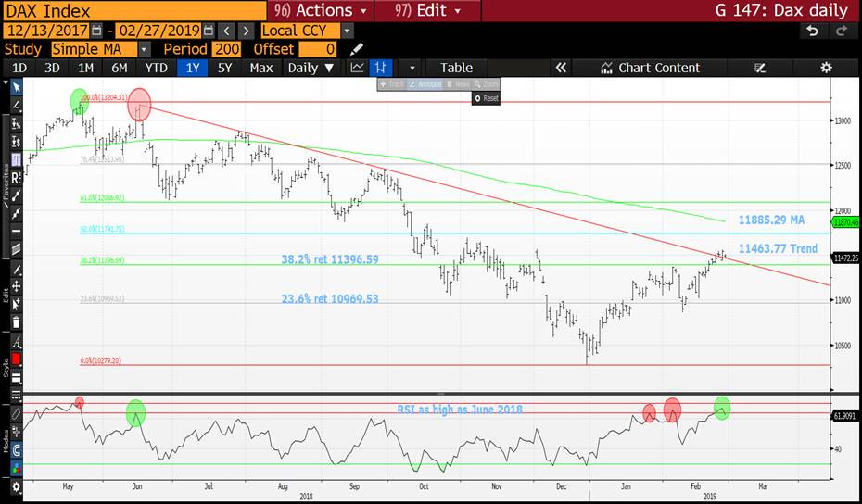The height and width of the screenshot is (504, 862).
Task: Select the parallel channel tool
Action: (x=17, y=249)
